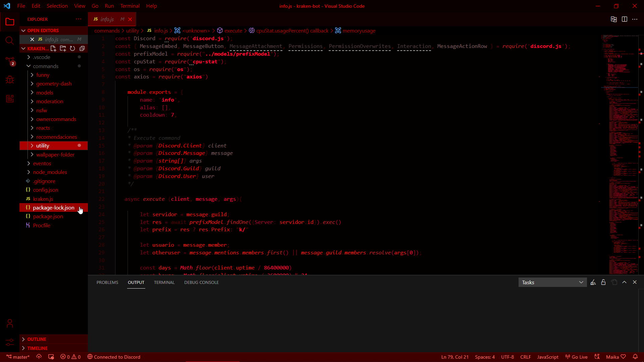
Task: Refresh the explorer file tree
Action: point(72,49)
